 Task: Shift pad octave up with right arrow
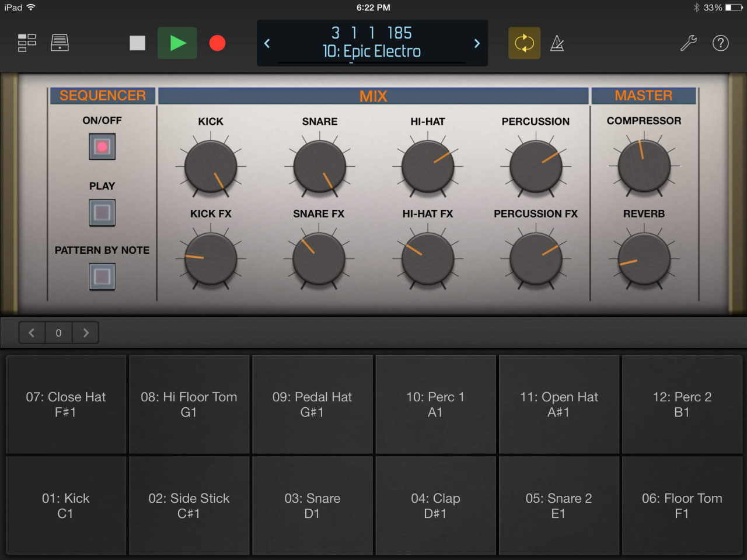point(86,333)
